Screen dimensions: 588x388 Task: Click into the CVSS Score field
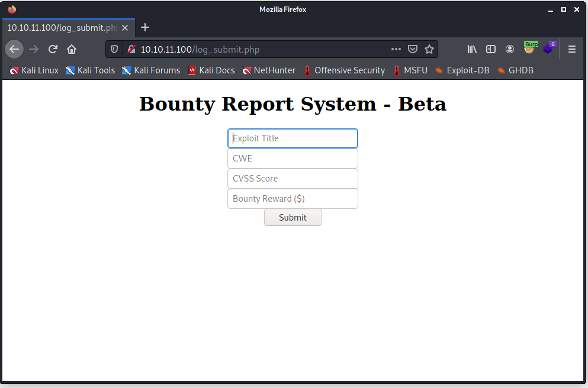pos(293,179)
